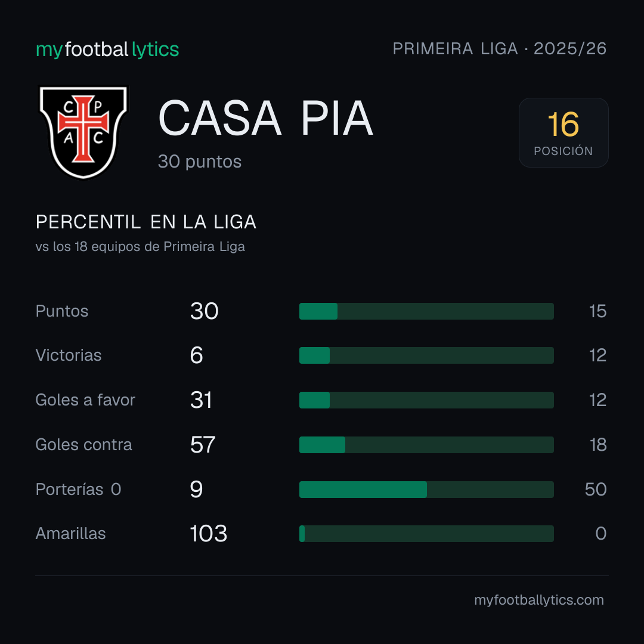
Task: Click the Porterías 0 percentile value 50
Action: point(596,490)
